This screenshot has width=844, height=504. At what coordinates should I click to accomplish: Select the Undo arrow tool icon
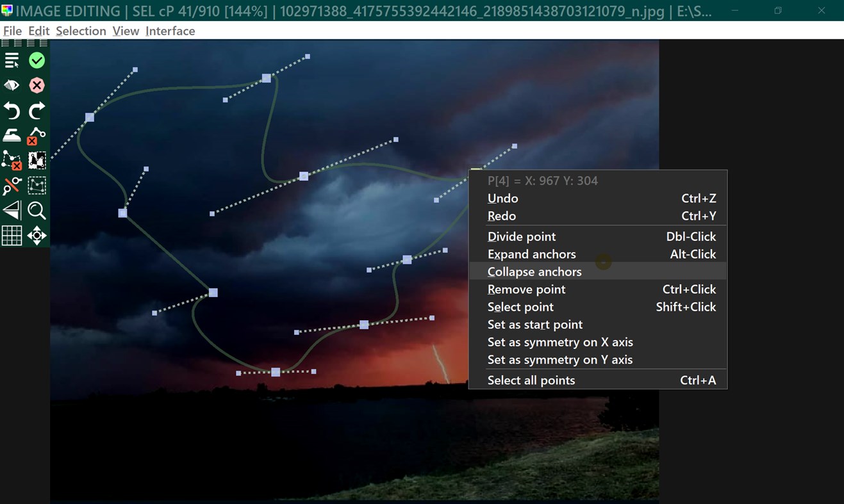12,110
